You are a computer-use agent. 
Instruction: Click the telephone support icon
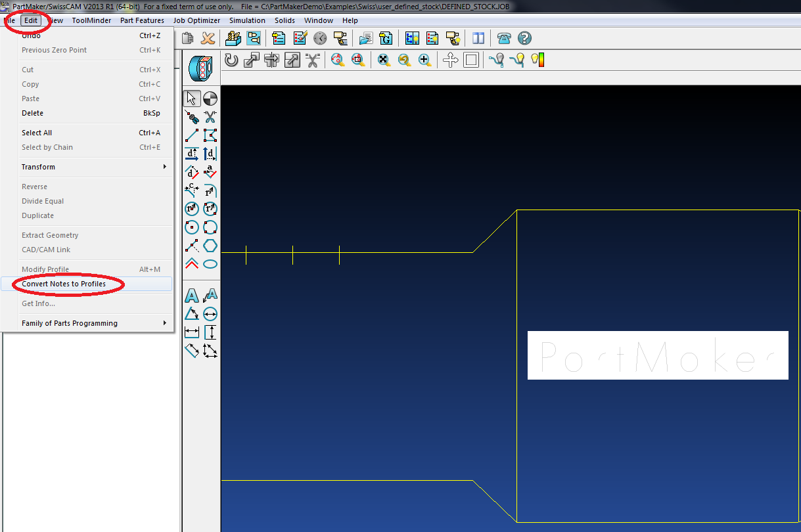coord(504,38)
